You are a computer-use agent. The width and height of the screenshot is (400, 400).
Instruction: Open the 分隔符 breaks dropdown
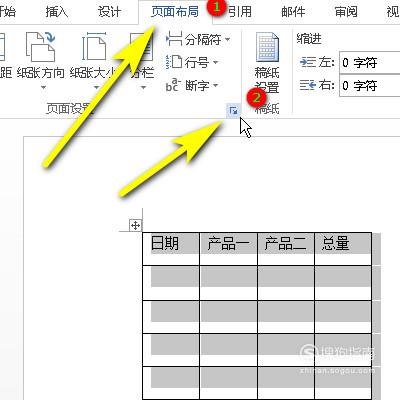pos(227,40)
